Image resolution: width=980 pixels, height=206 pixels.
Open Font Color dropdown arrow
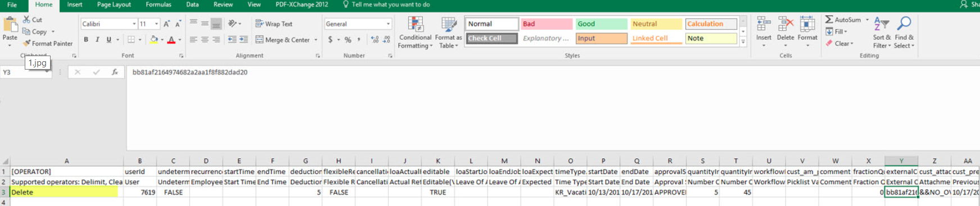click(x=179, y=39)
